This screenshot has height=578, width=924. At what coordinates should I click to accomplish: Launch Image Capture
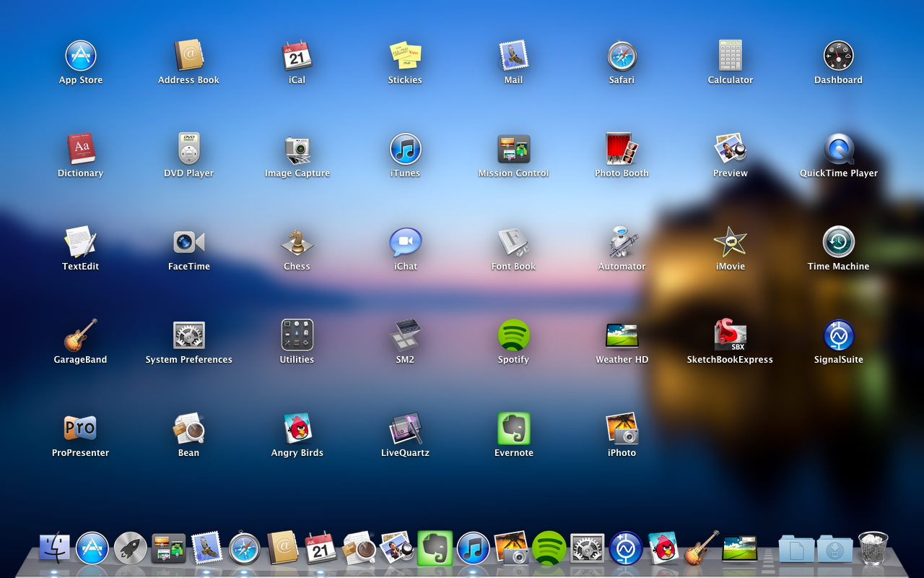(297, 150)
